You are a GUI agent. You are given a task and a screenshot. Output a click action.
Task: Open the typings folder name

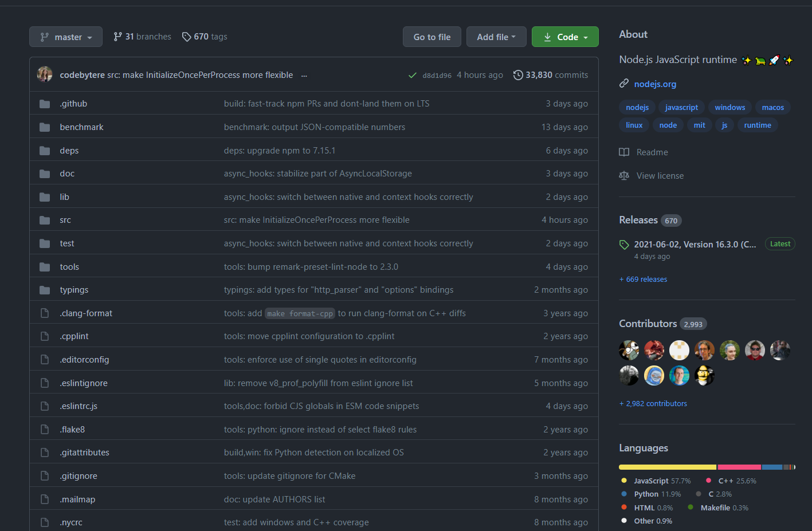[74, 290]
